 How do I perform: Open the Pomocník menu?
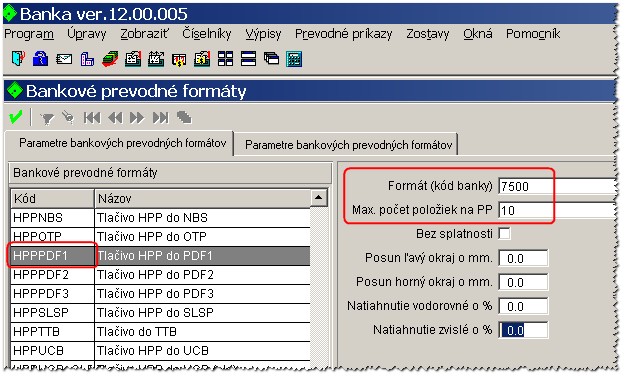click(533, 34)
